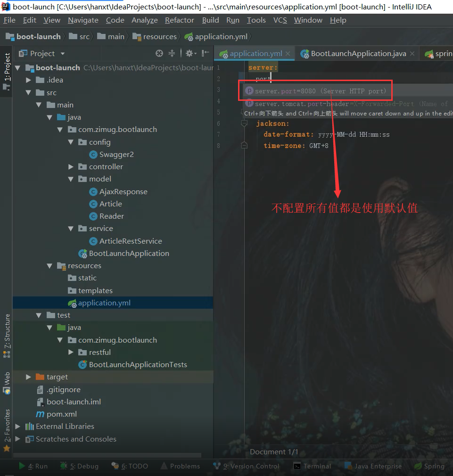Expand the restful test package
This screenshot has height=476, width=453.
(71, 352)
